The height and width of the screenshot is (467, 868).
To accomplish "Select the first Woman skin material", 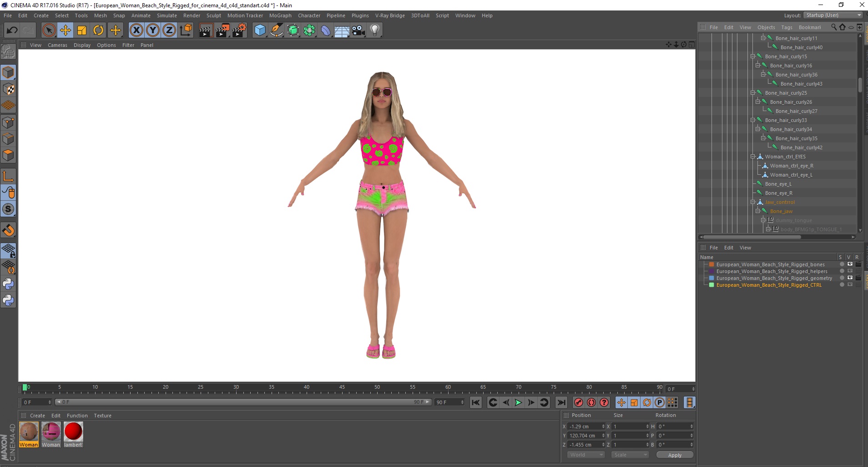I will 29,434.
